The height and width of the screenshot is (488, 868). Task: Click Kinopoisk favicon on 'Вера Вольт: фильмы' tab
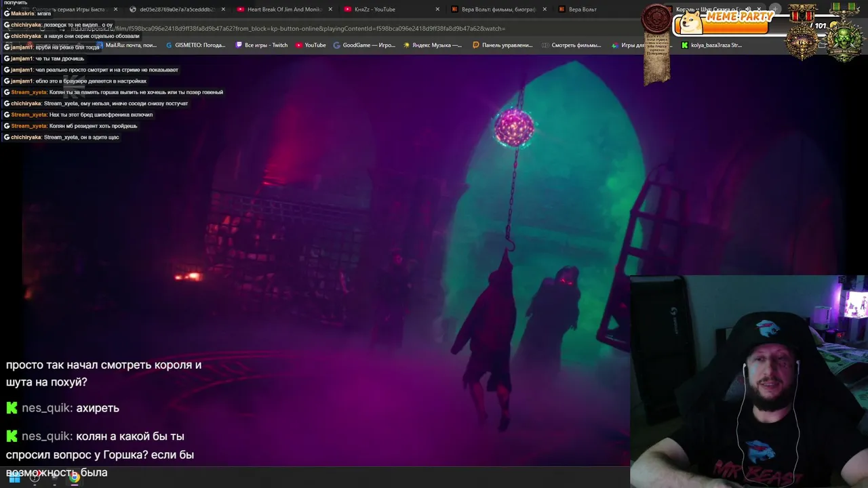[454, 9]
